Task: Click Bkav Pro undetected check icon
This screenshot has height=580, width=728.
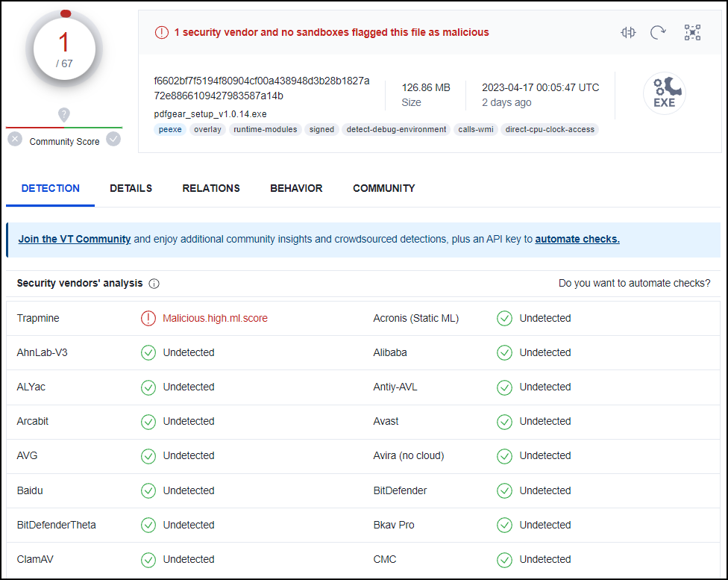Action: click(504, 526)
